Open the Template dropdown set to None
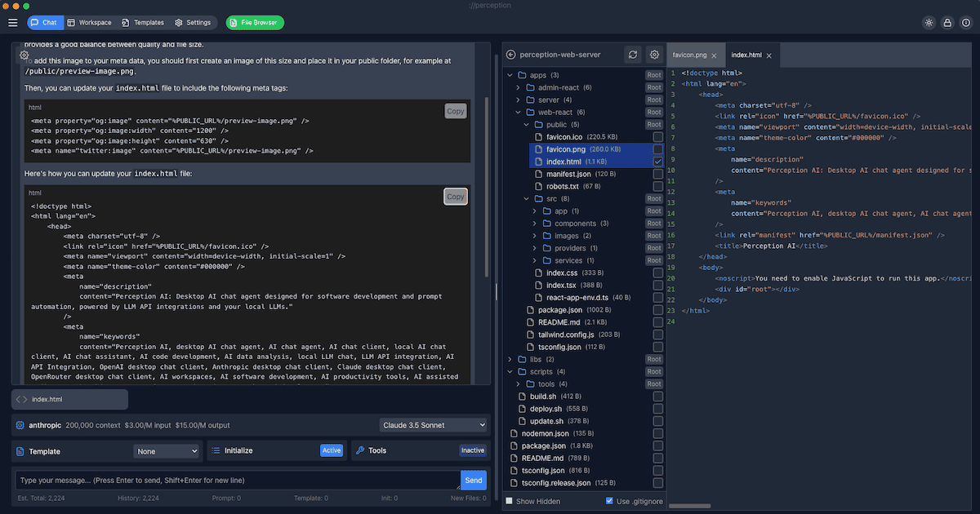This screenshot has width=980, height=514. (167, 451)
